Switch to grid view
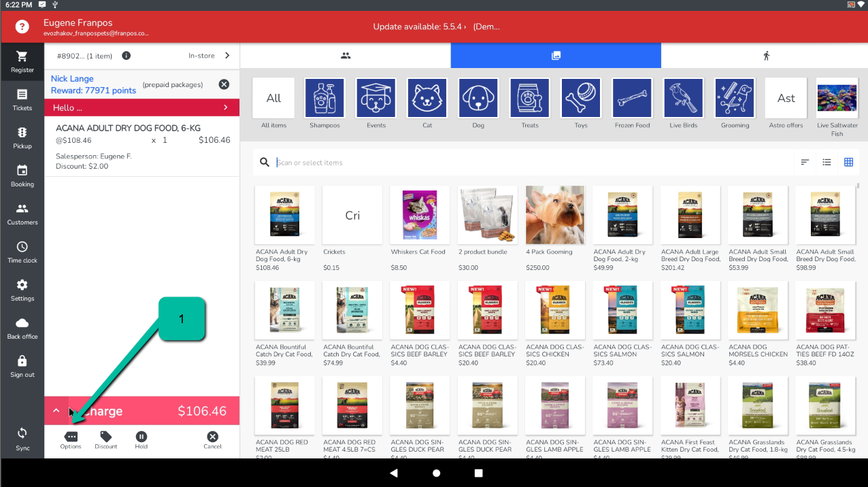868x487 pixels. 848,162
